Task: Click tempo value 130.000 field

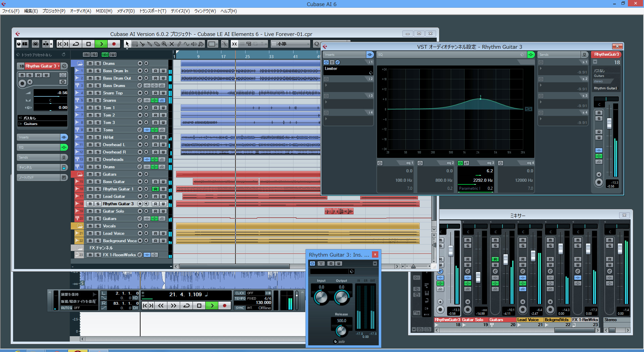Action: coord(263,303)
